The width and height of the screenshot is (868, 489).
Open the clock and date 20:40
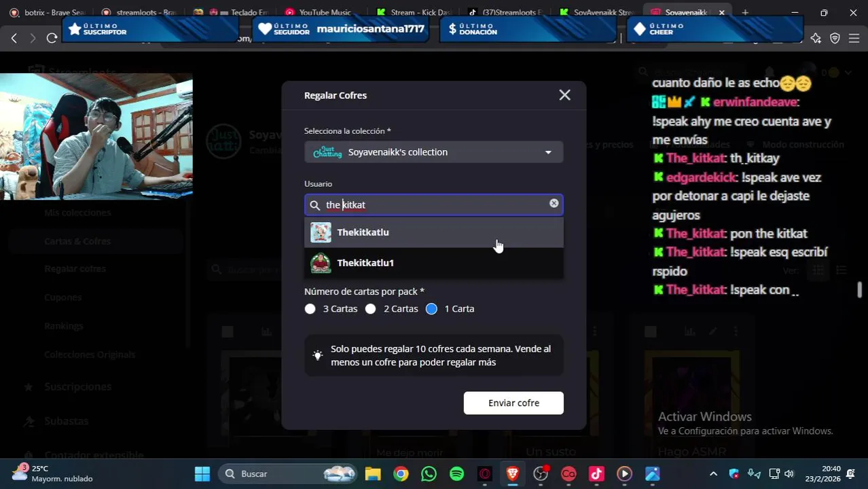coord(822,473)
